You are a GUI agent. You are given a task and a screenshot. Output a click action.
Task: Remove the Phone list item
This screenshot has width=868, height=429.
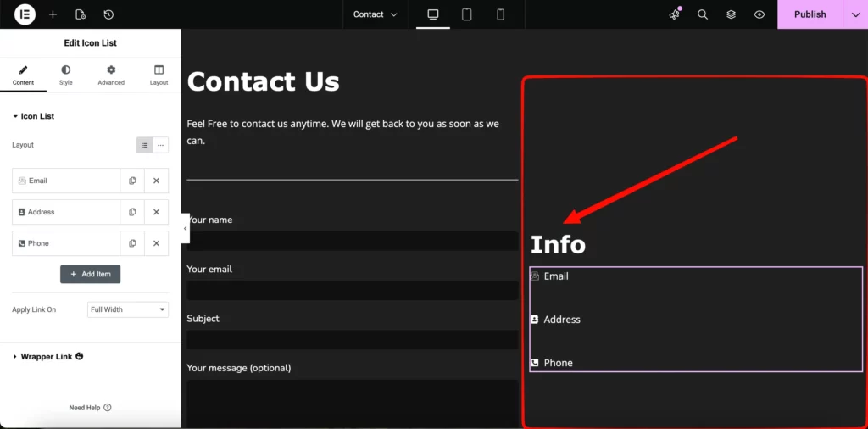click(x=157, y=243)
